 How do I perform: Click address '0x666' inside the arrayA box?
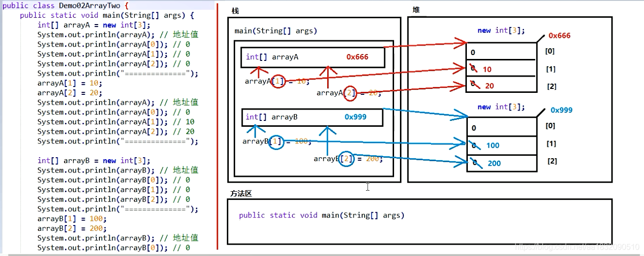coord(358,57)
